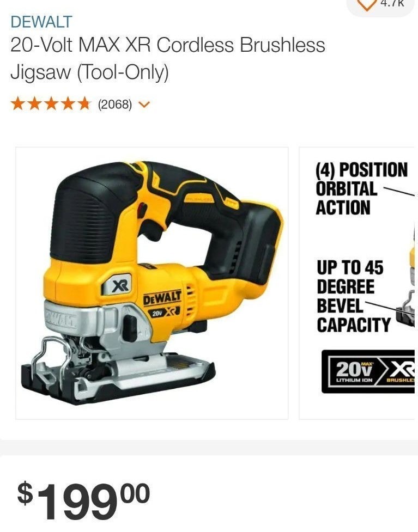Click the $199.00 price
This screenshot has width=418, height=532.
[x=83, y=500]
